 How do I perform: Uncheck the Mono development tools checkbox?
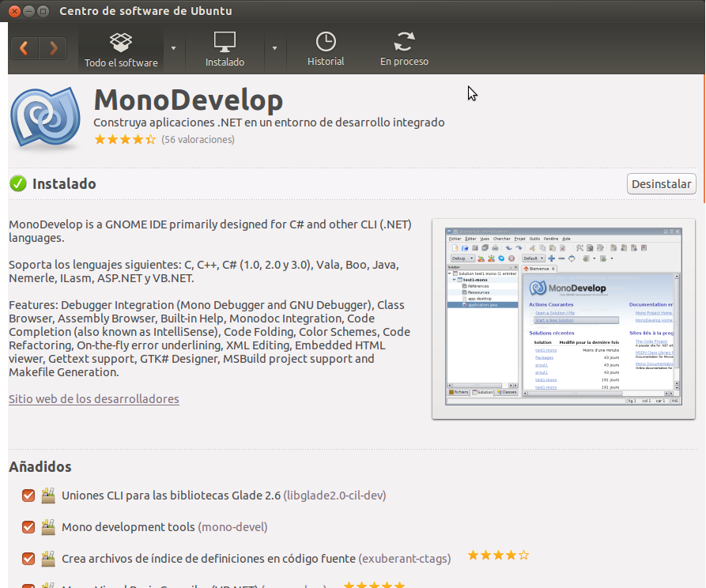click(28, 527)
